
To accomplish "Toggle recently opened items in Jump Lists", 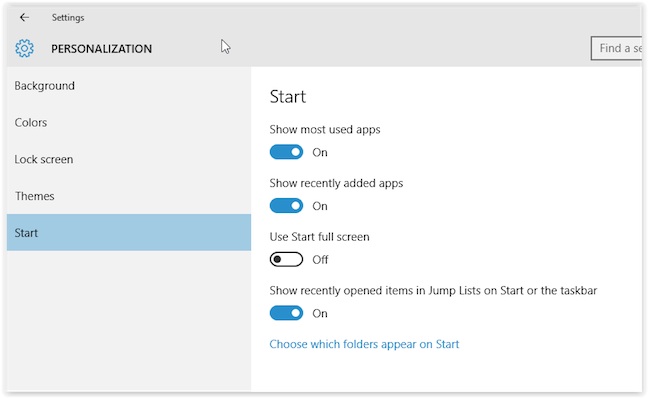I will tap(286, 313).
